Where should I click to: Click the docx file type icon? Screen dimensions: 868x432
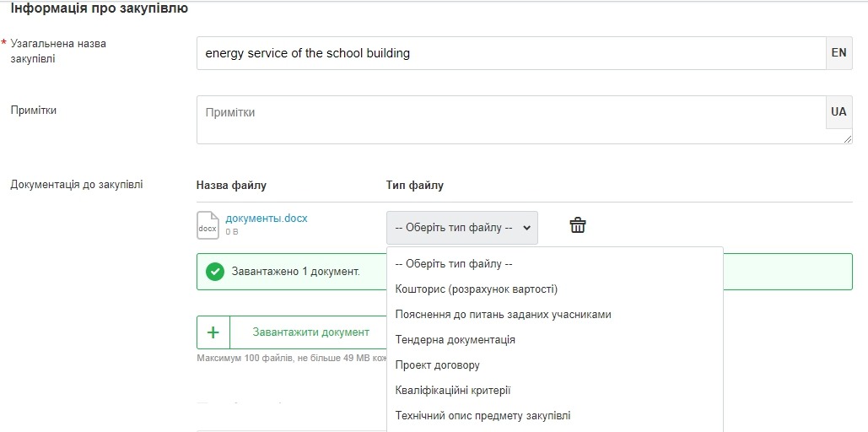[208, 225]
